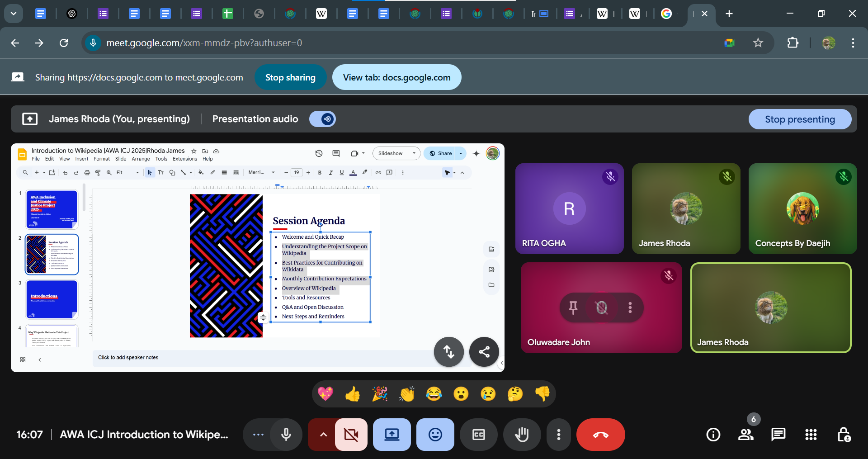Open the host controls lock icon
The height and width of the screenshot is (459, 868).
843,435
